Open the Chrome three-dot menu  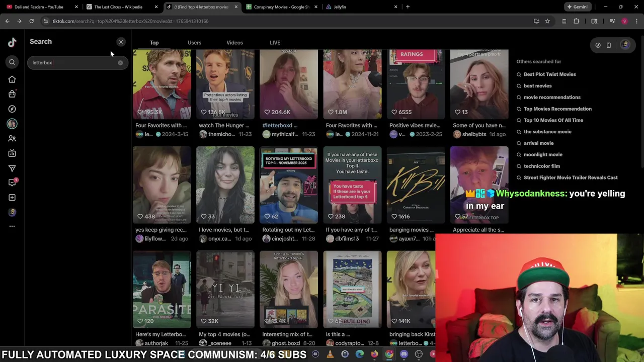(636, 21)
